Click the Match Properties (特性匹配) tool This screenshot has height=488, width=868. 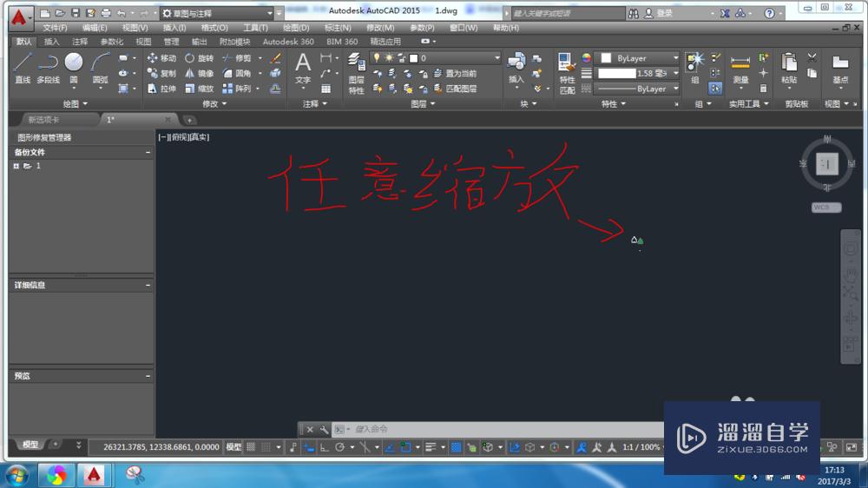tap(567, 73)
